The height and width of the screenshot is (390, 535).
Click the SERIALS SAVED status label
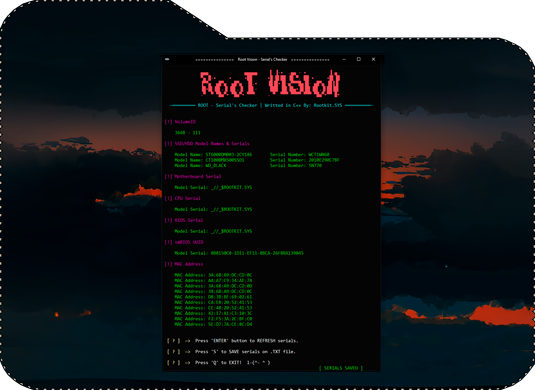[341, 368]
